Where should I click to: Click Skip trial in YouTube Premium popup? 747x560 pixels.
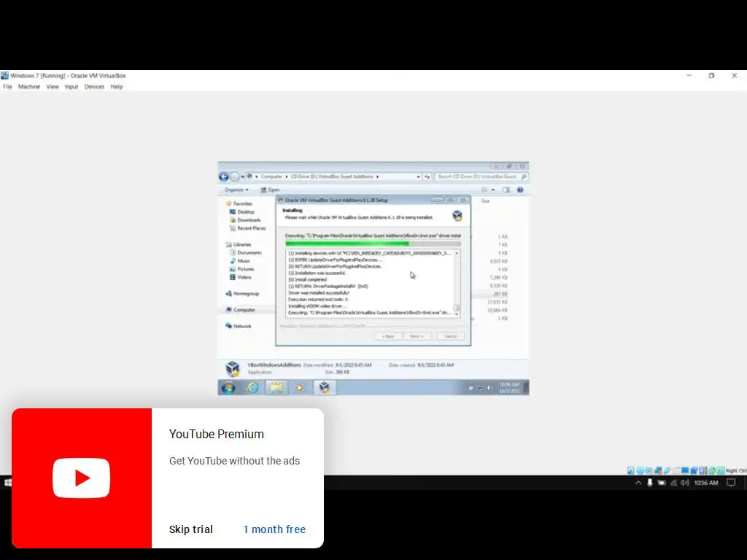pos(191,529)
